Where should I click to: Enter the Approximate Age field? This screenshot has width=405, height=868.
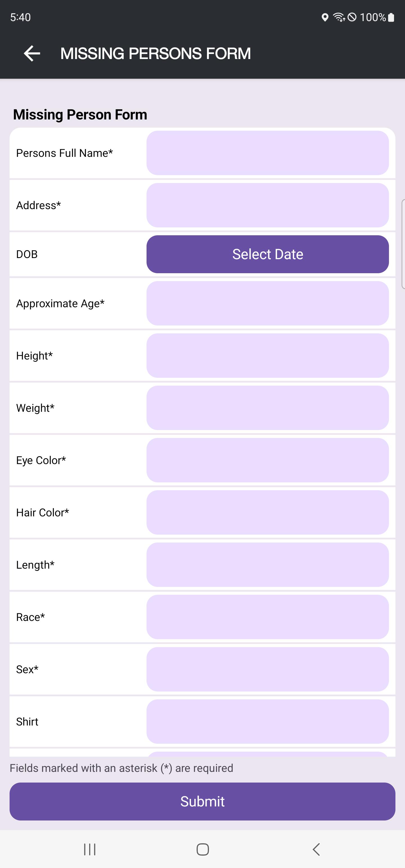point(267,303)
